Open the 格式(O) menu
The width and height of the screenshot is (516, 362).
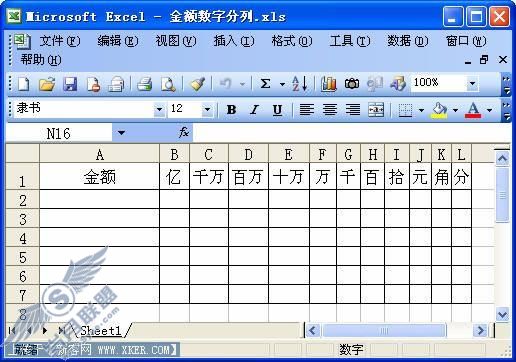tap(292, 41)
